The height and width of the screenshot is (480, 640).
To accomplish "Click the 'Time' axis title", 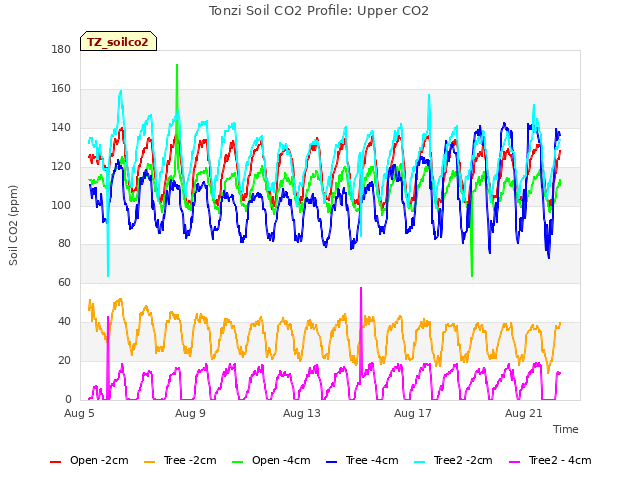I will 566,429.
